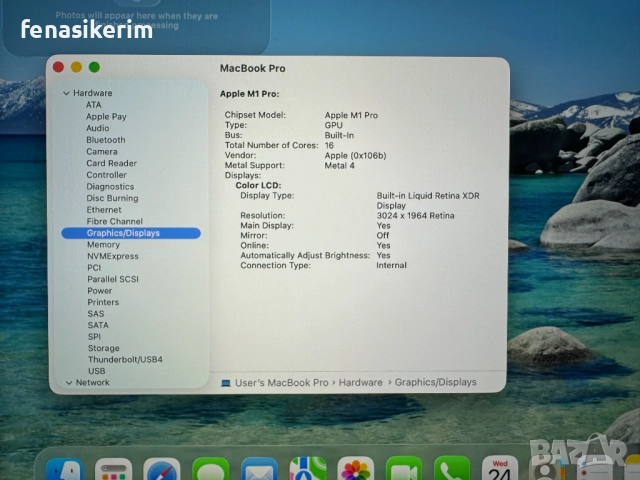Viewport: 640px width, 480px height.
Task: Select Audio in the hardware list
Action: coord(98,128)
